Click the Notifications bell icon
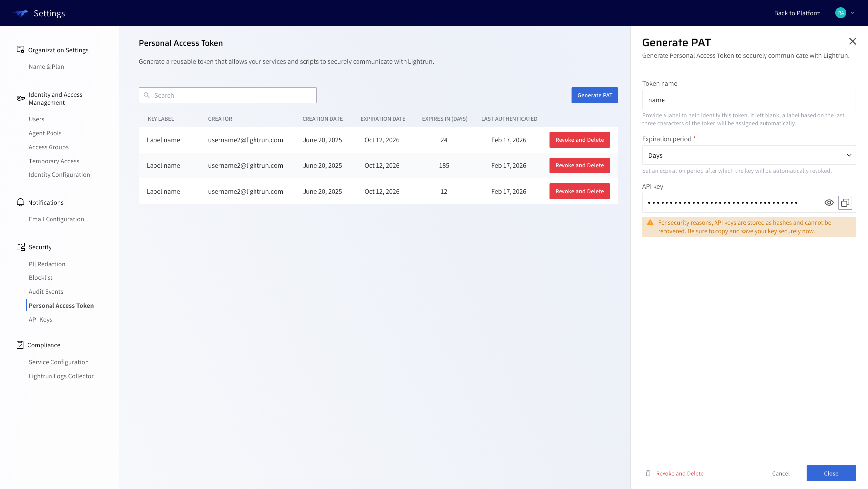This screenshot has height=489, width=868. [20, 202]
